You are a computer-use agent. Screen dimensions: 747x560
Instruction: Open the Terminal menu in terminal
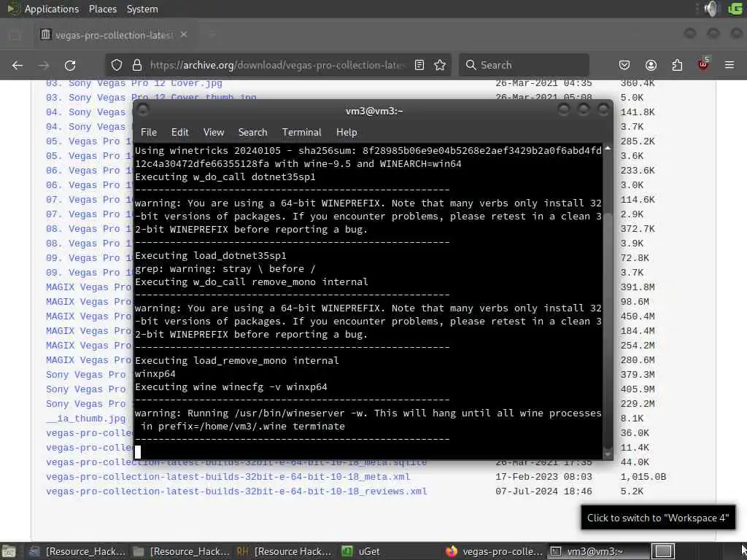(301, 133)
